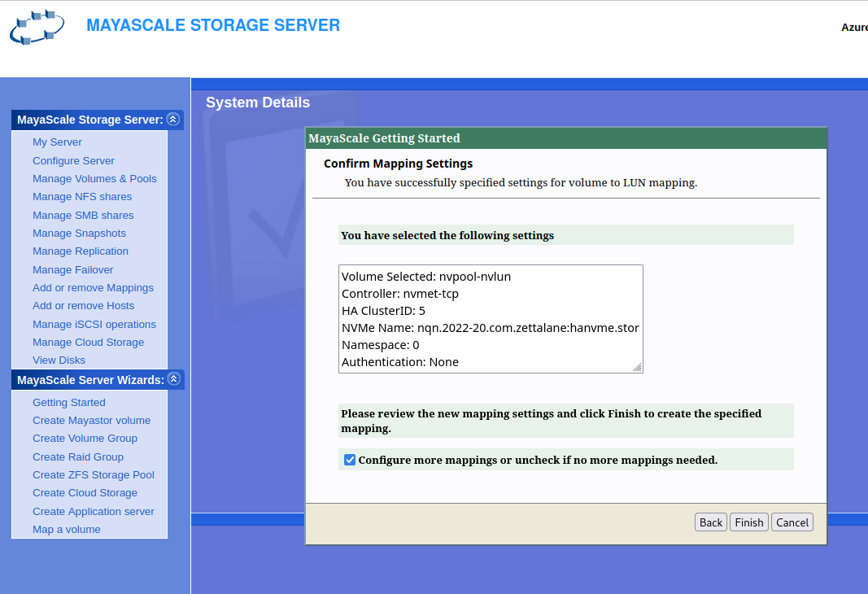Screen dimensions: 868x594
Task: Collapse the MayaScale Server Wizards section
Action: click(x=172, y=380)
